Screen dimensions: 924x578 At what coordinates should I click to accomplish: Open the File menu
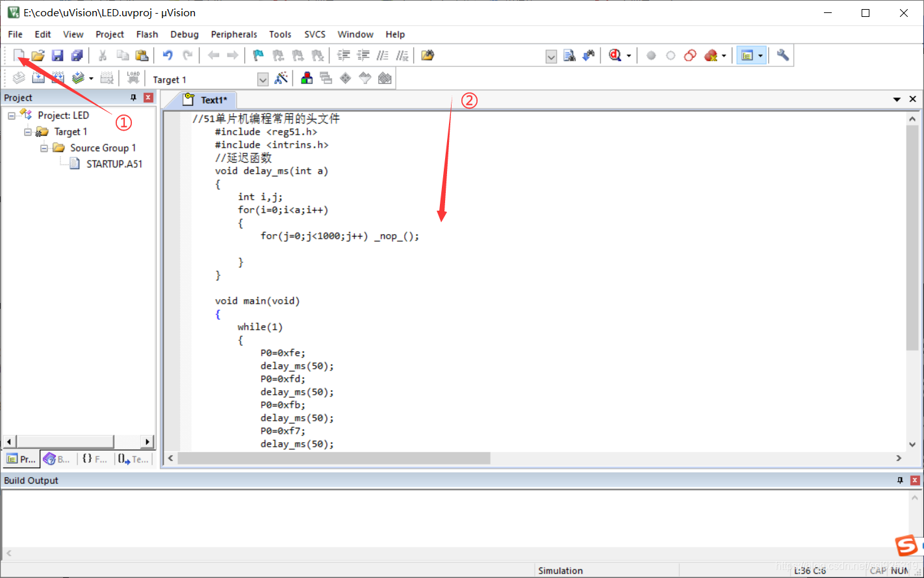coord(16,34)
